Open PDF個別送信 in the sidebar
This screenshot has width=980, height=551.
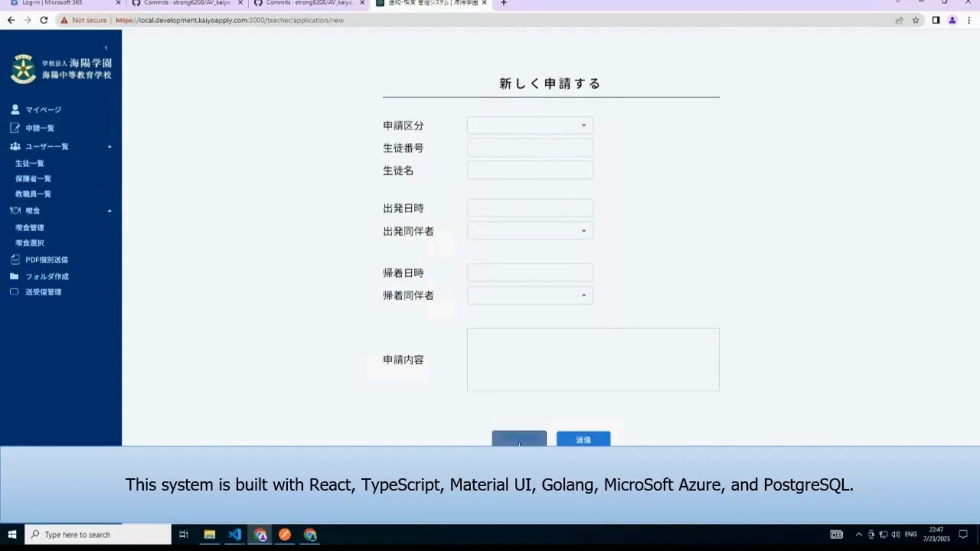click(46, 260)
